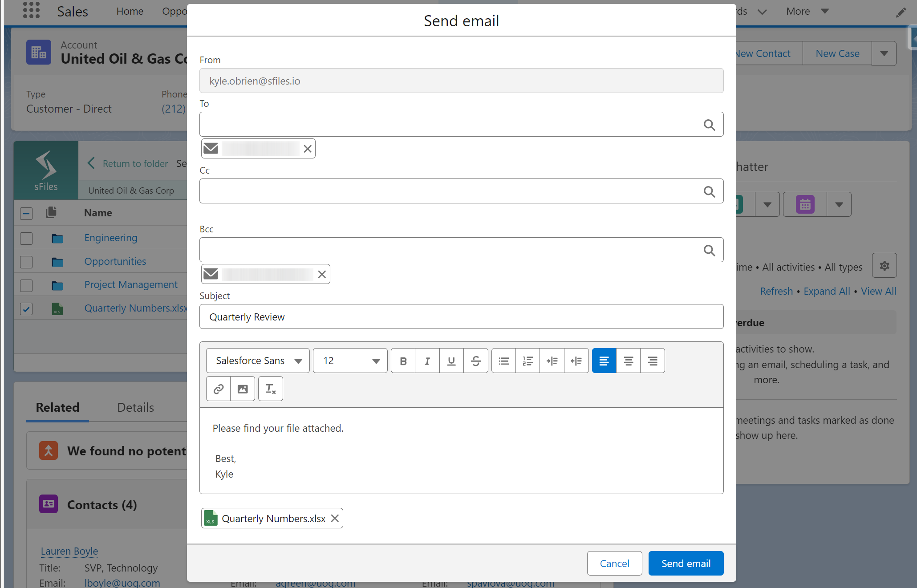Clear formatting from email text
The width and height of the screenshot is (917, 588).
pos(271,389)
